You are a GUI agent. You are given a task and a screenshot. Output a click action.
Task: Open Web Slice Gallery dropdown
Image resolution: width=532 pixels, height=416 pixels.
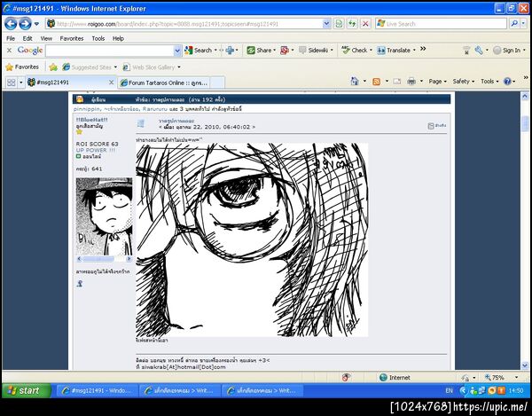[x=179, y=67]
